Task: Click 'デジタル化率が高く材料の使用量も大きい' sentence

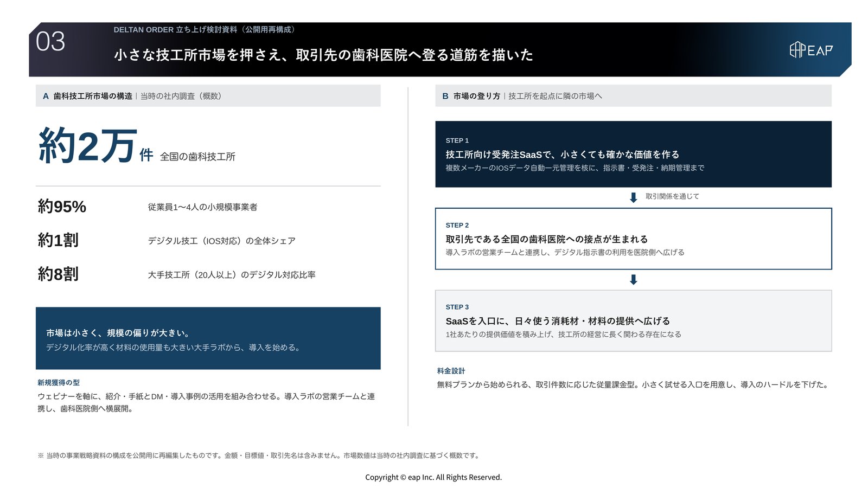Action: tap(173, 348)
